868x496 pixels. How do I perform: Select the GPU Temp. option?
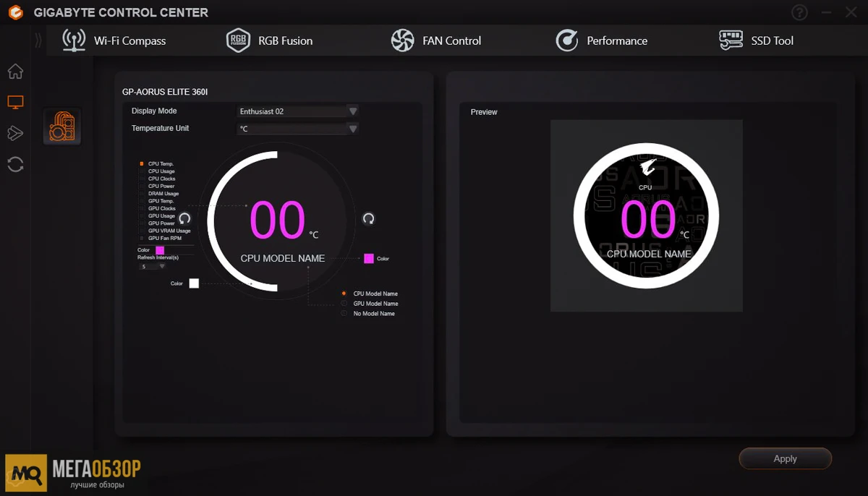[x=157, y=201]
